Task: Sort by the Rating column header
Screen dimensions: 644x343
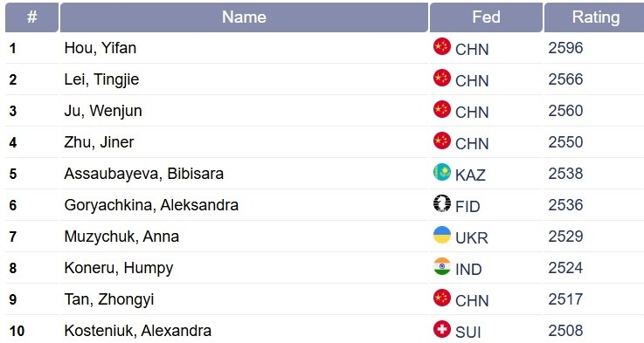Action: pos(595,17)
